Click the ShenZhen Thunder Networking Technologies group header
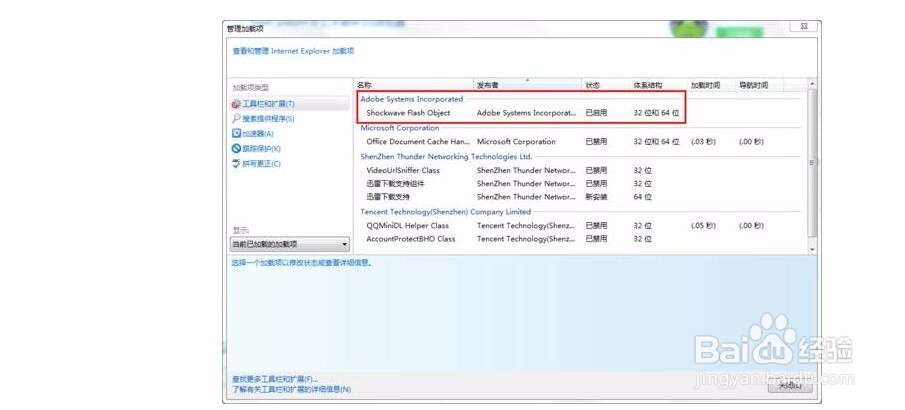 click(x=446, y=156)
